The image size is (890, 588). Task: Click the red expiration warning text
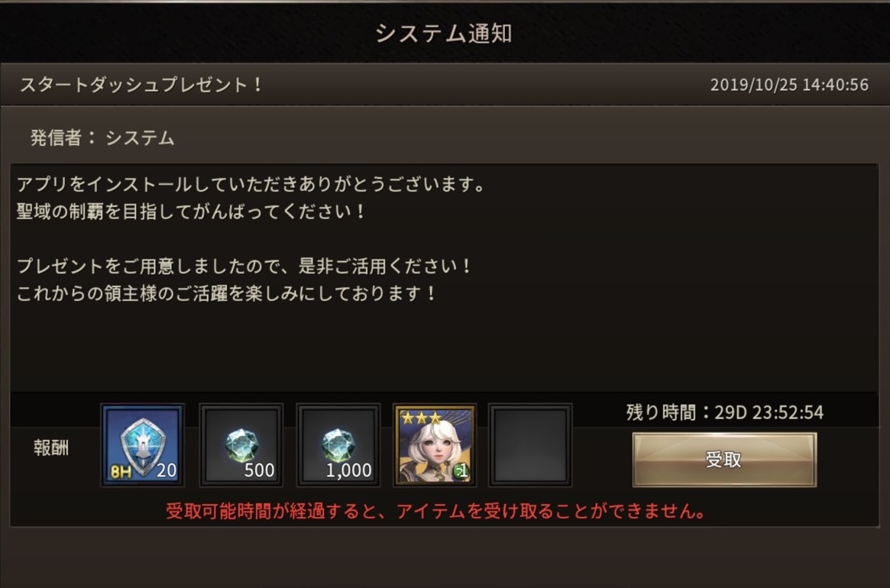coord(436,512)
